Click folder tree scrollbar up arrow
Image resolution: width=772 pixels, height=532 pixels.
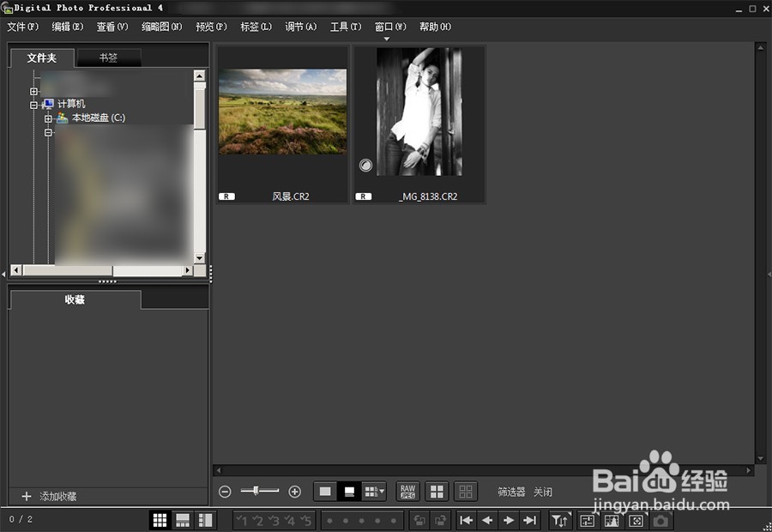[199, 76]
